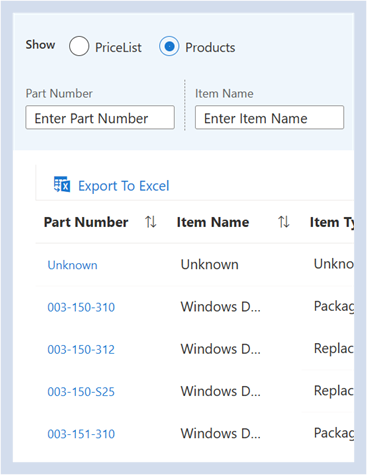Sort by Part Number arrows icon
This screenshot has height=475, width=367.
click(151, 222)
